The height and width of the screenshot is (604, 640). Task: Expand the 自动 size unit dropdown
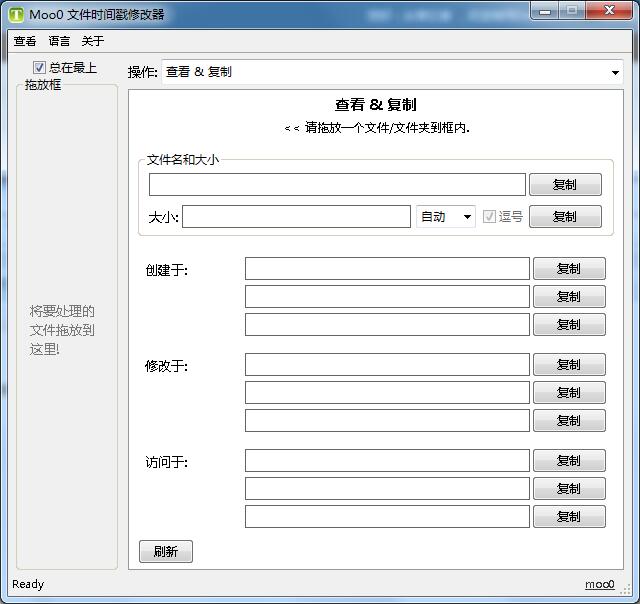tap(445, 216)
